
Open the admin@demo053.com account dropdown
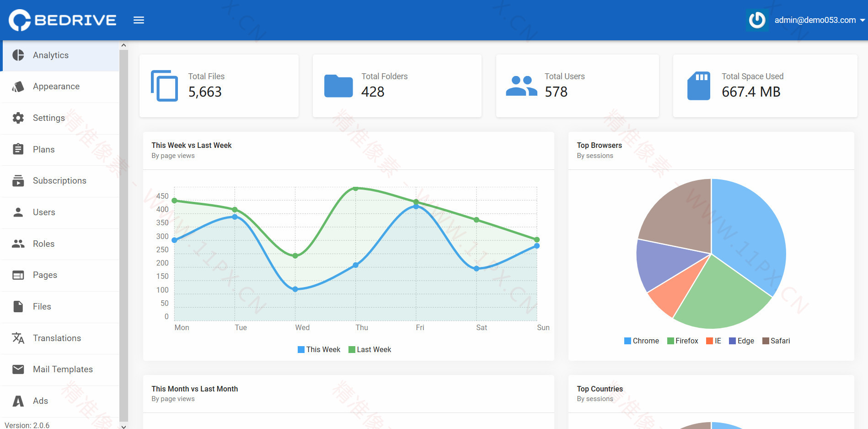pyautogui.click(x=820, y=20)
